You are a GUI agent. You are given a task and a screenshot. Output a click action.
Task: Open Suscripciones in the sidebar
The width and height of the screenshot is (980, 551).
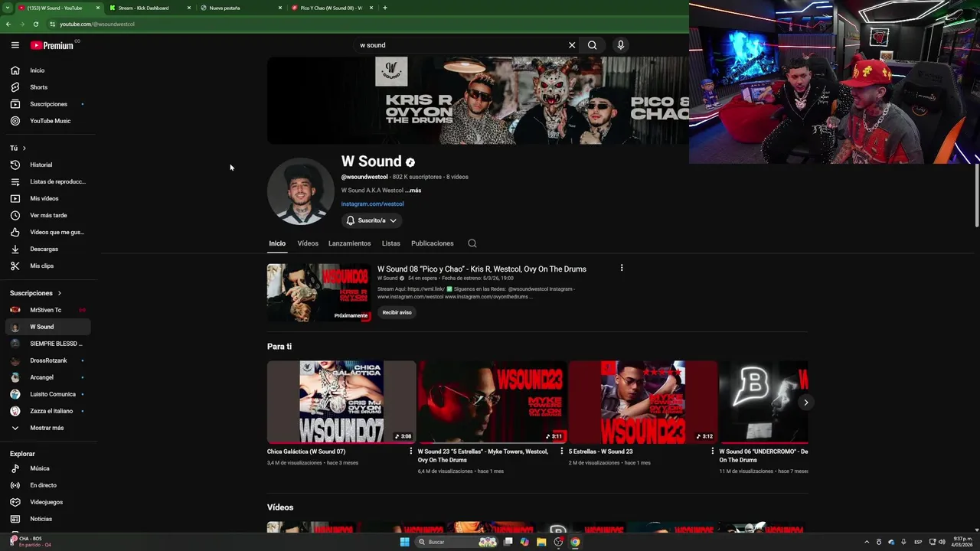tap(47, 104)
